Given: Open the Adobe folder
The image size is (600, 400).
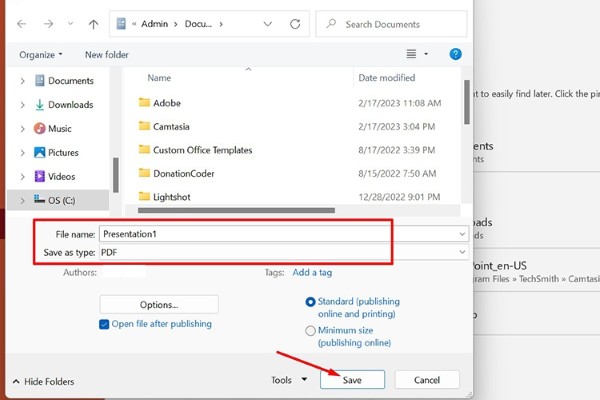Looking at the screenshot, I should [166, 102].
